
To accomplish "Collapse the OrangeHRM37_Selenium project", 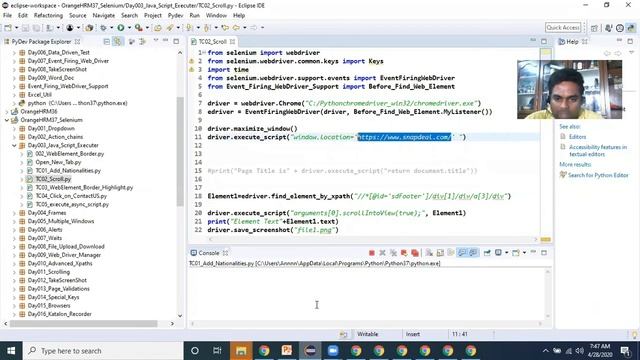I will point(7,120).
